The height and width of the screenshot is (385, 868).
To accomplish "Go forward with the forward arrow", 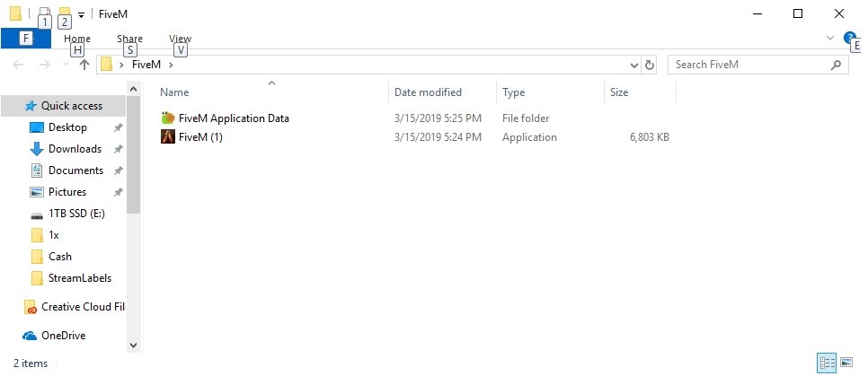I will 44,65.
